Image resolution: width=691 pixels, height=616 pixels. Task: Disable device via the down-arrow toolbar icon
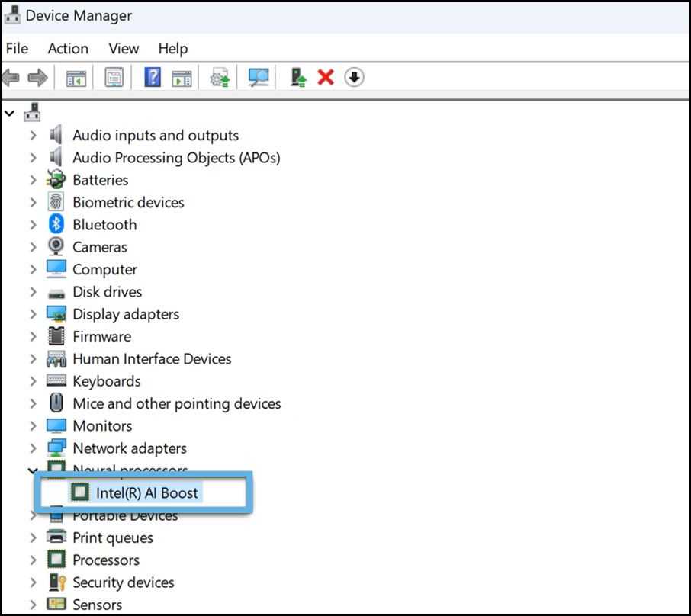click(x=353, y=76)
